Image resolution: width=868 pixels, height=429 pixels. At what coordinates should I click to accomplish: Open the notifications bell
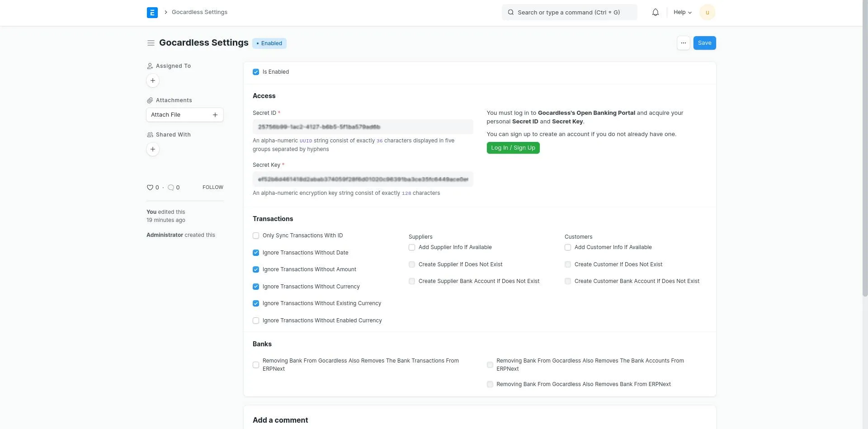[x=656, y=13]
